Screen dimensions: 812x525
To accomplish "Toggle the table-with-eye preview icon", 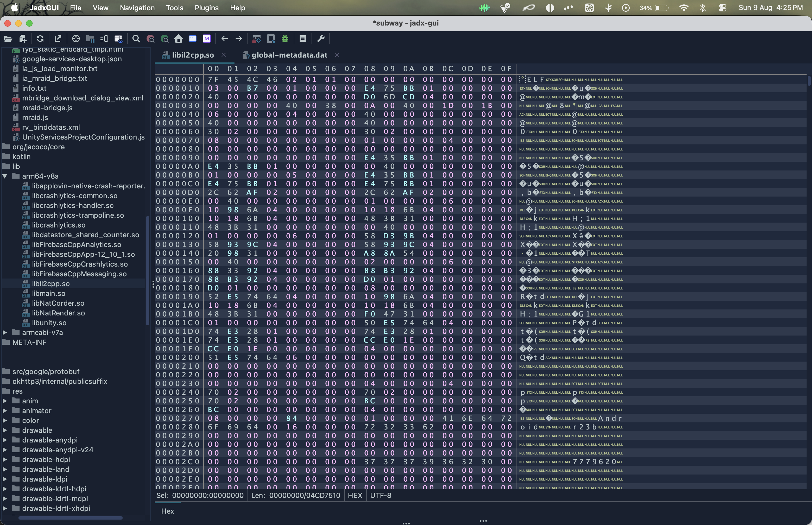I will pos(119,39).
